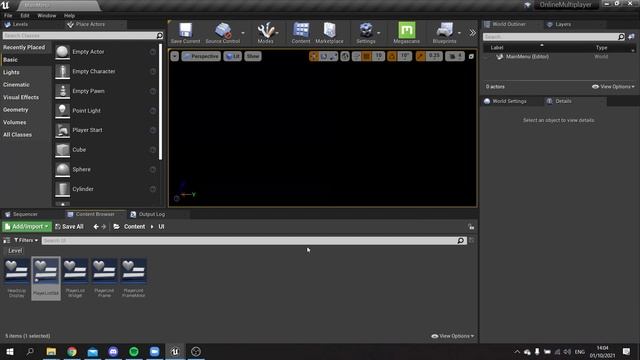Viewport: 640px width, 360px height.
Task: Open the viewport options dropdown arrow
Action: click(175, 56)
